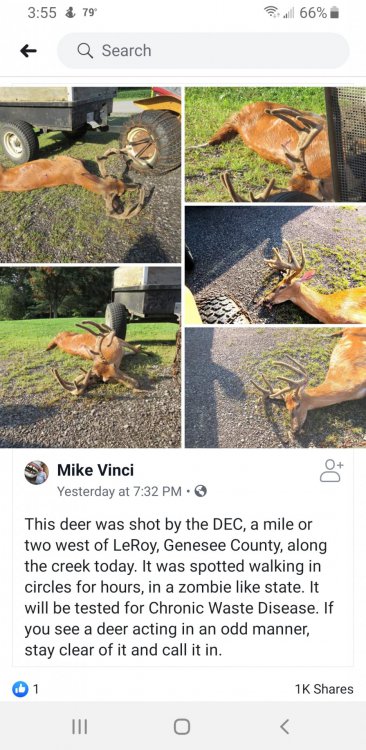Viewport: 366px width, 750px height.
Task: Click the add friend icon beside Mike Vinci
Action: click(331, 471)
